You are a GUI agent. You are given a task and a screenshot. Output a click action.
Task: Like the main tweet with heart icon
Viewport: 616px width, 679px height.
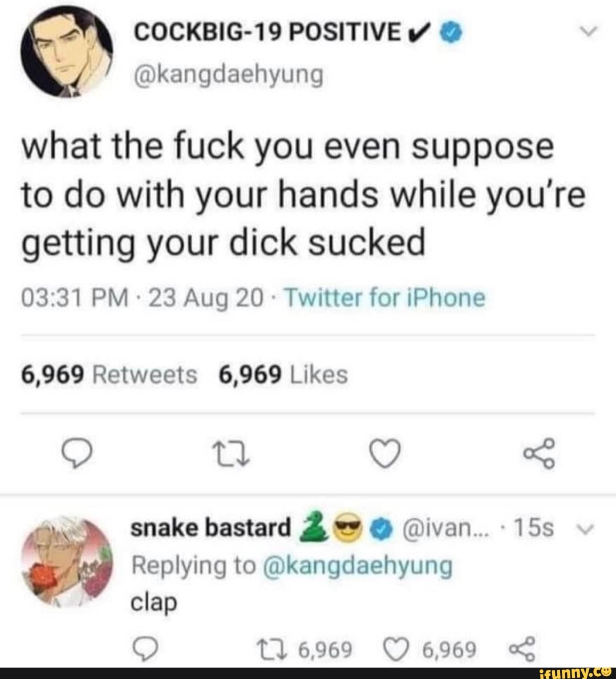(385, 454)
